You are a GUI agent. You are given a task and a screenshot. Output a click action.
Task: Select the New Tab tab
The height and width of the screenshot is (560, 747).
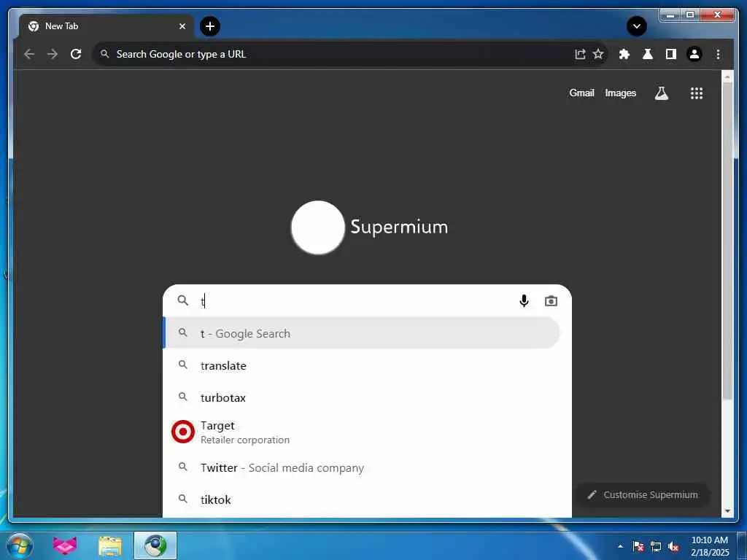click(106, 26)
